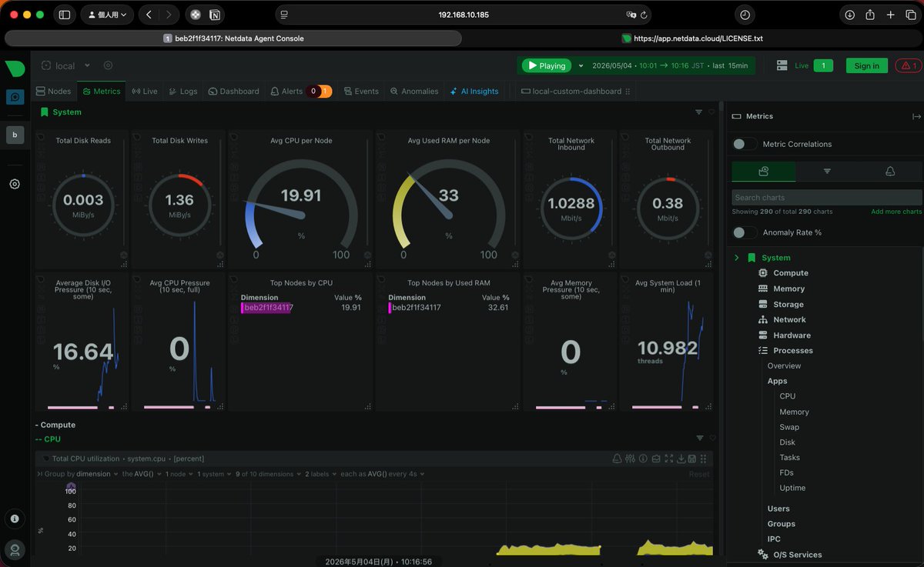The height and width of the screenshot is (567, 924).
Task: Open the info icon at the sidebar bottom
Action: tap(15, 519)
